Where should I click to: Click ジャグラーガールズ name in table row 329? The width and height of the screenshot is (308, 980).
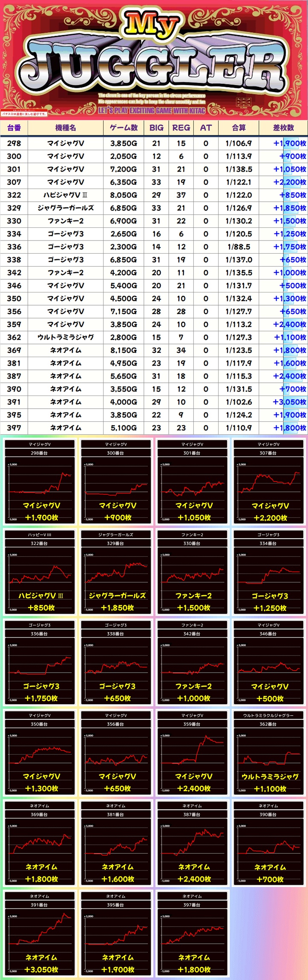pyautogui.click(x=65, y=208)
